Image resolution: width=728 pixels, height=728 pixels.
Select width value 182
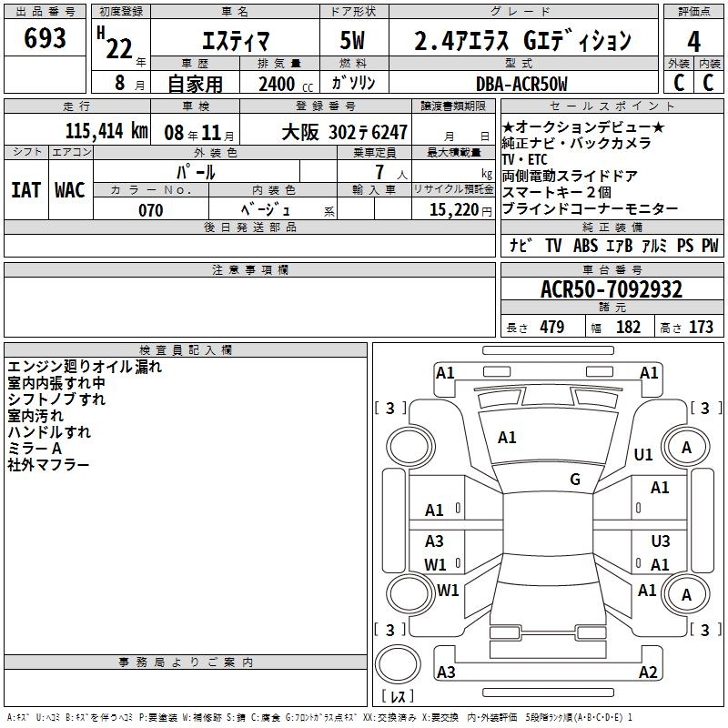point(628,327)
